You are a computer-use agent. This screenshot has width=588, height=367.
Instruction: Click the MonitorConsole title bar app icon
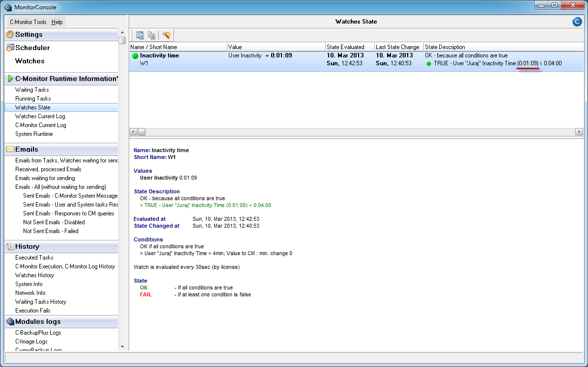tap(7, 7)
